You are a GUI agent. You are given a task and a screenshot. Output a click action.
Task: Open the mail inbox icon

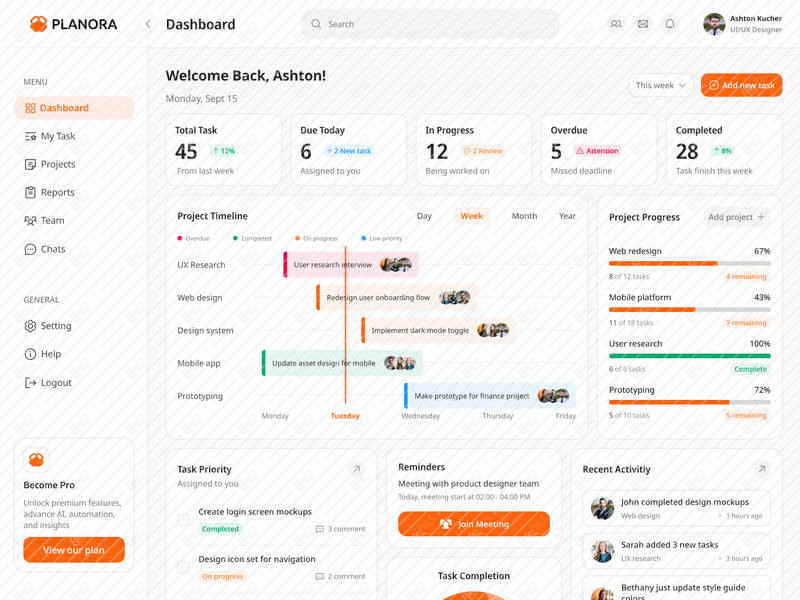click(643, 24)
